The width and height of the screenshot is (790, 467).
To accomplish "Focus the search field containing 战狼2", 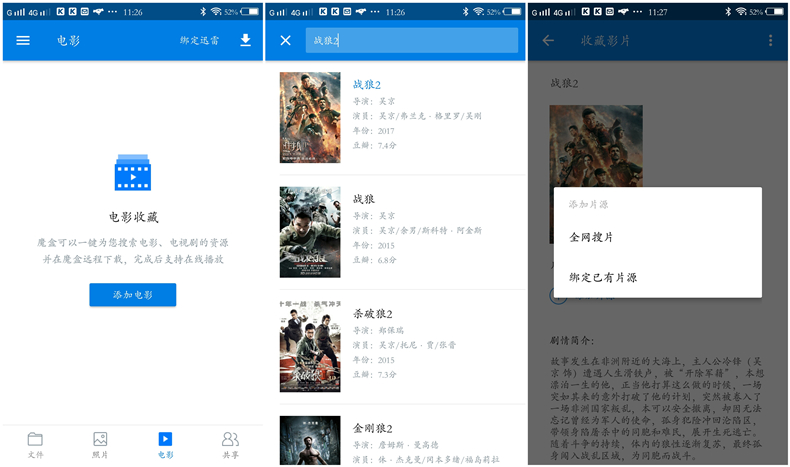I will 412,40.
